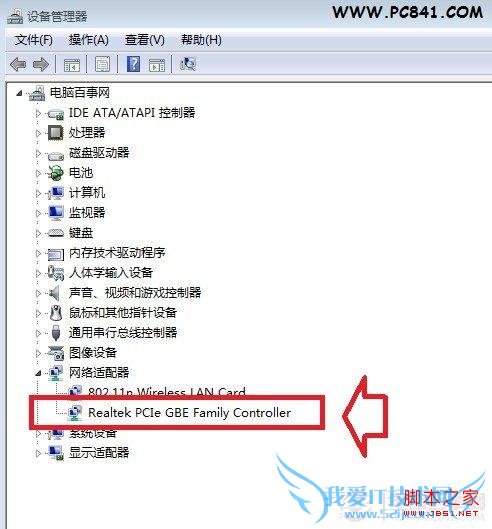Select the 声音、视频和游戏控制器 item
The height and width of the screenshot is (529, 492).
135,293
